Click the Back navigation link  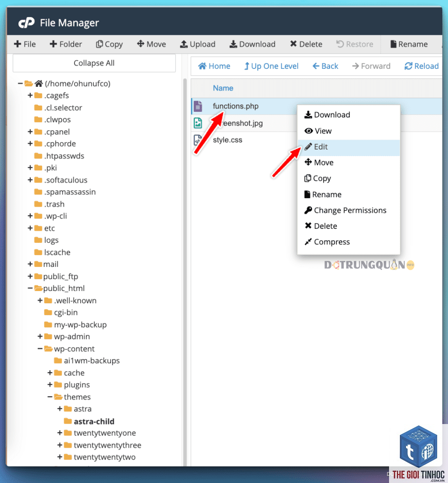click(325, 66)
